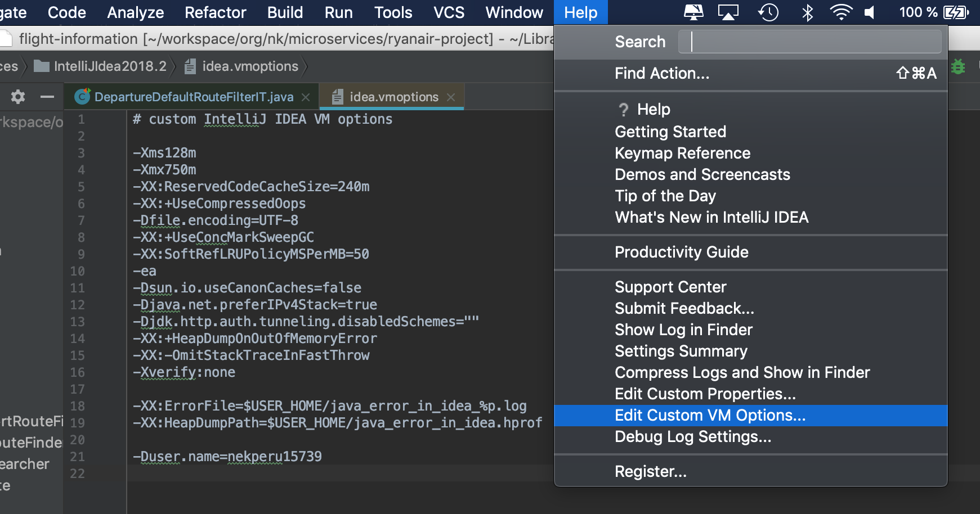Click the idea.vmoptions file icon in breadcrumb
The width and height of the screenshot is (980, 514).
190,67
